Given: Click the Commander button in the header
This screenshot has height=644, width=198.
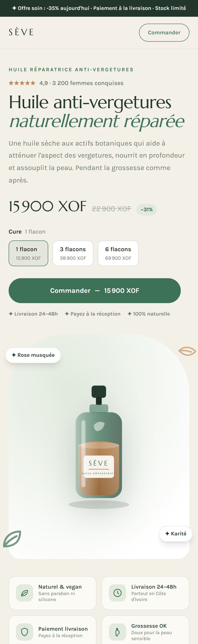Looking at the screenshot, I should [164, 32].
